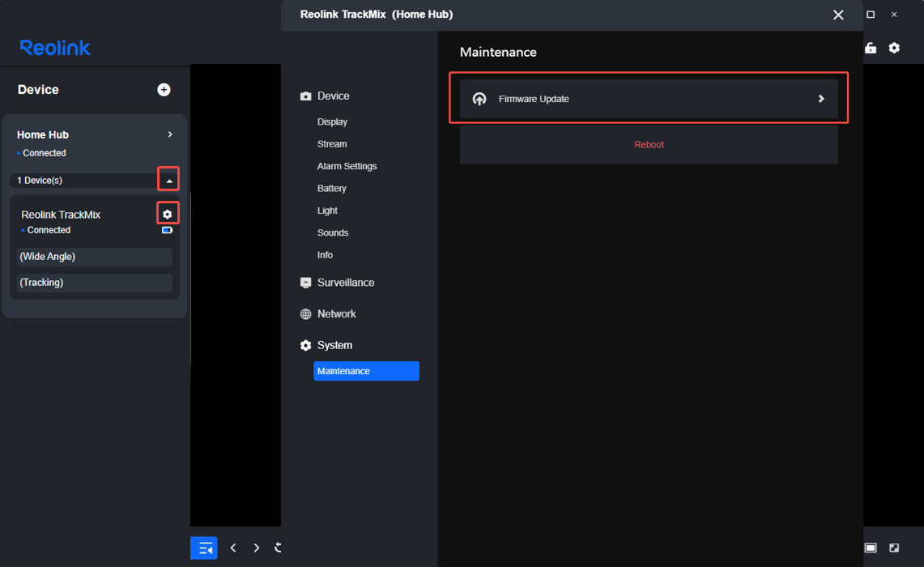
Task: Select the Maintenance menu item
Action: point(366,371)
